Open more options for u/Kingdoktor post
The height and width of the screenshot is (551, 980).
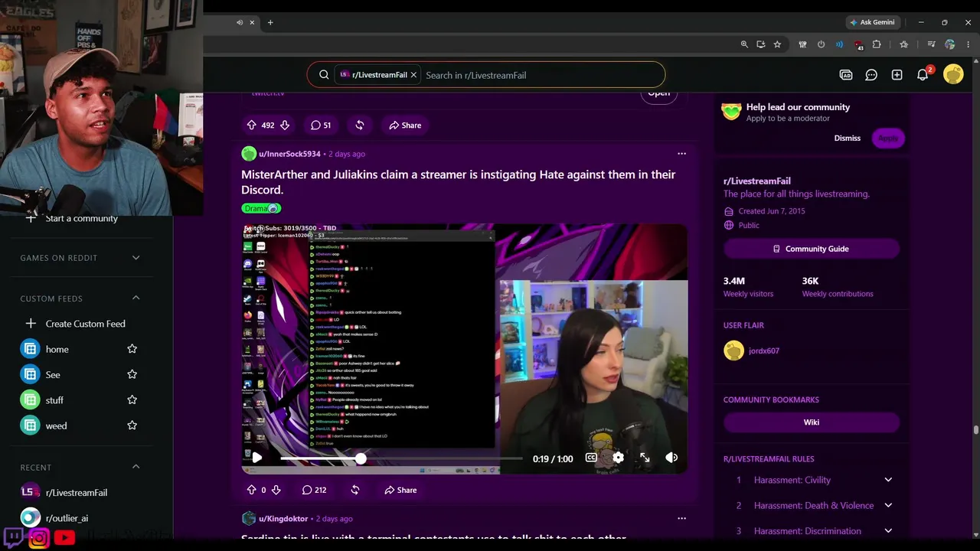pos(681,519)
